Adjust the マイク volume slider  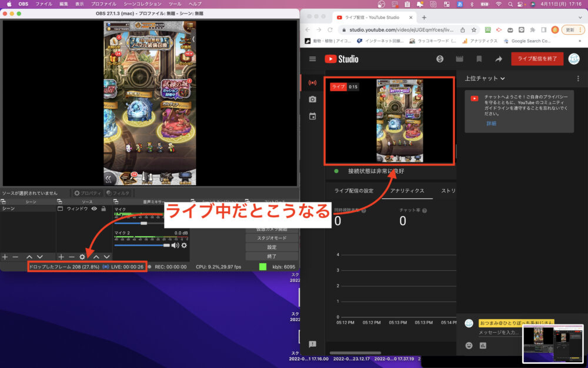143,223
